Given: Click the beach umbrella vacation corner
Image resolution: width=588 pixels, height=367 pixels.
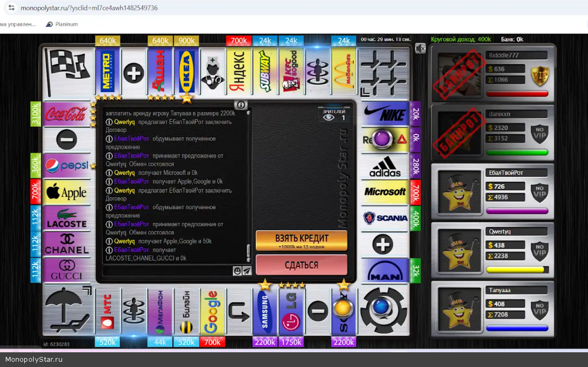Looking at the screenshot, I should pyautogui.click(x=67, y=311).
